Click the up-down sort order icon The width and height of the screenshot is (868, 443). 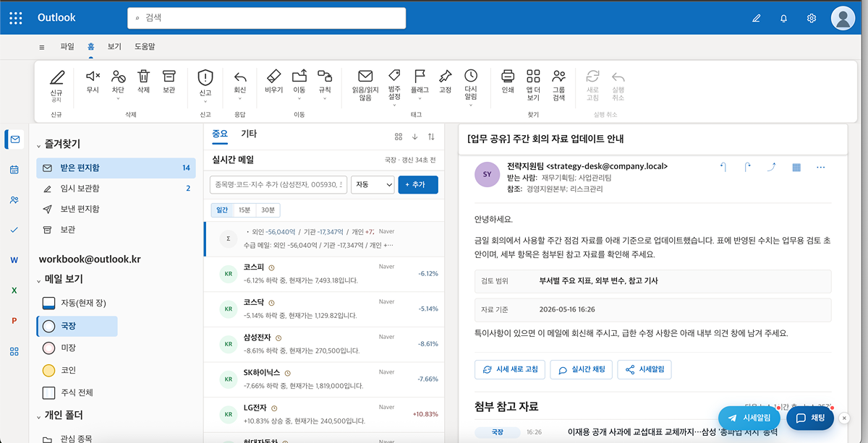point(432,137)
